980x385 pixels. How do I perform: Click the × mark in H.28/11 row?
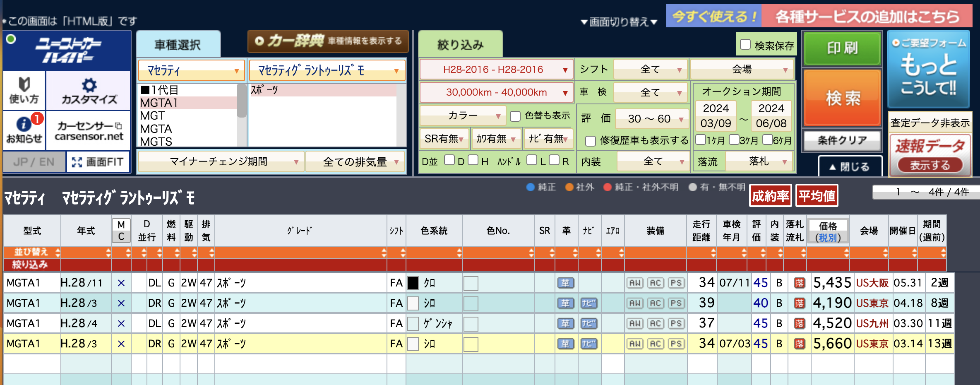click(121, 283)
